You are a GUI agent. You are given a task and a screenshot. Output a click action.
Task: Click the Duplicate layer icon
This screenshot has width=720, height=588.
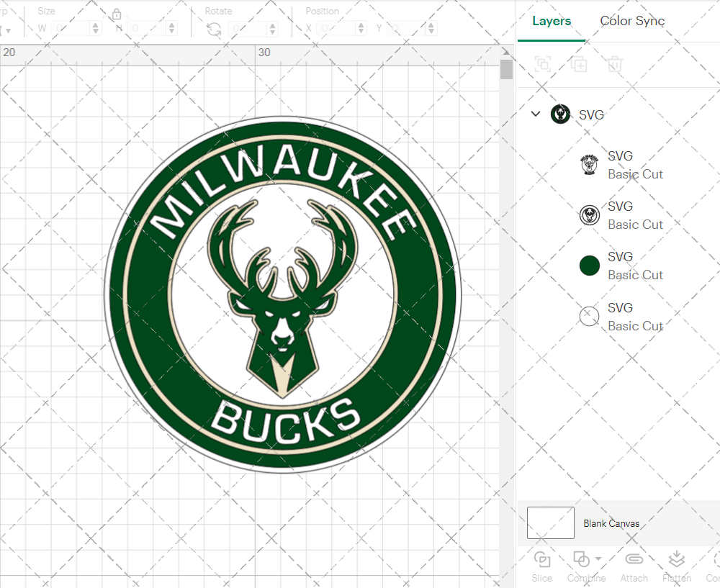click(x=579, y=64)
